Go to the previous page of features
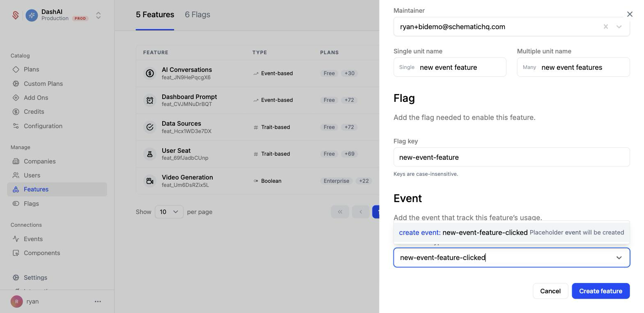The image size is (644, 313). (361, 212)
